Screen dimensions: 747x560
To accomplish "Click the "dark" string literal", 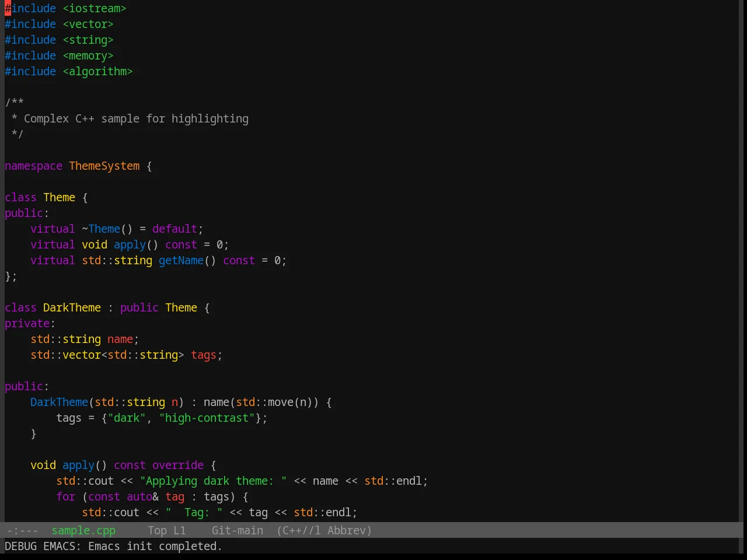I will [x=127, y=418].
